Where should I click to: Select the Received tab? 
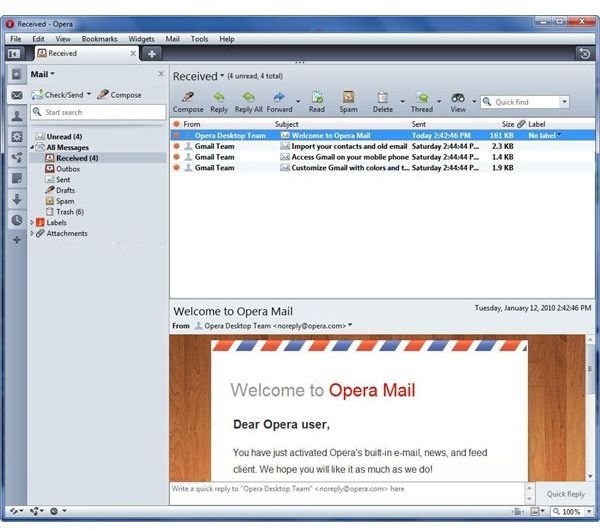click(86, 54)
